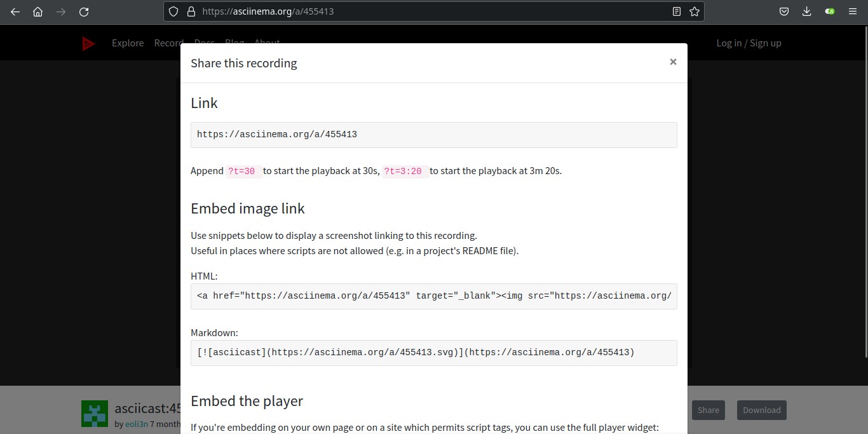The image size is (868, 434).
Task: Click the padlock site info icon
Action: pyautogui.click(x=190, y=11)
